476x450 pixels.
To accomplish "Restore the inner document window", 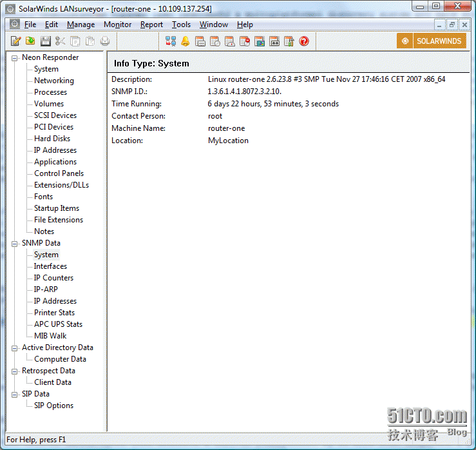I will 452,24.
